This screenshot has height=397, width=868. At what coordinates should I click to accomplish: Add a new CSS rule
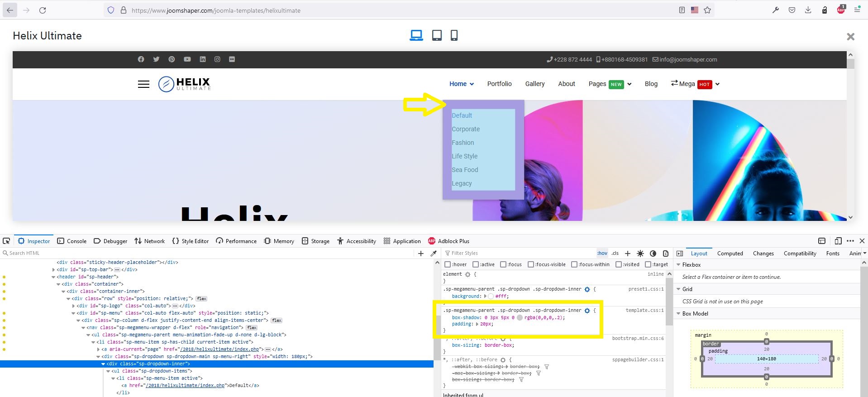[628, 254]
